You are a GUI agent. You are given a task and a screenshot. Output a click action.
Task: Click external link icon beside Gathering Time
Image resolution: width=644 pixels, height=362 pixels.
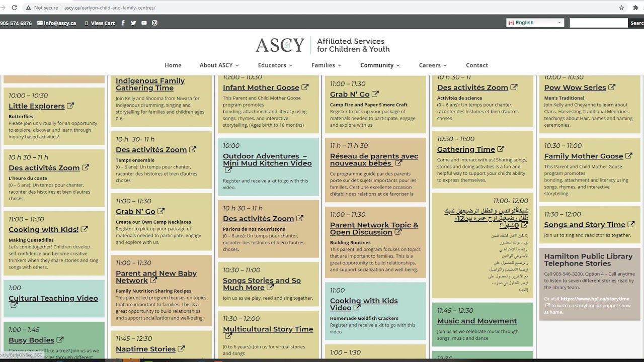tap(501, 149)
